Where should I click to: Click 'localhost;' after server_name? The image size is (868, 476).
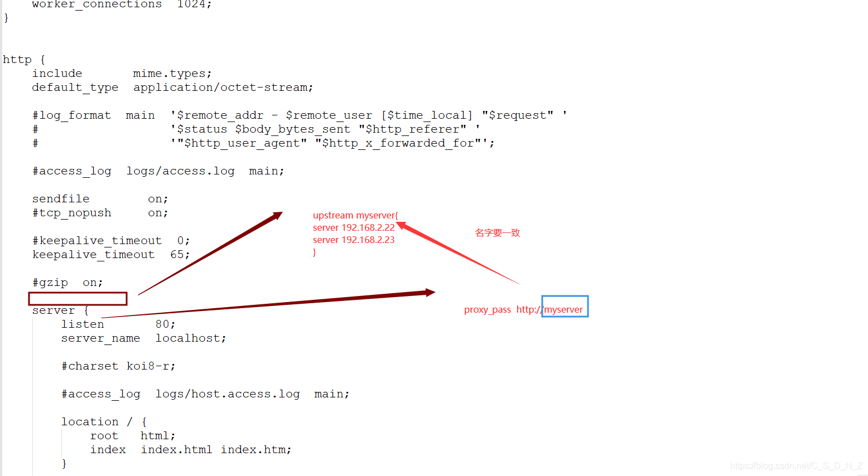[x=191, y=338]
